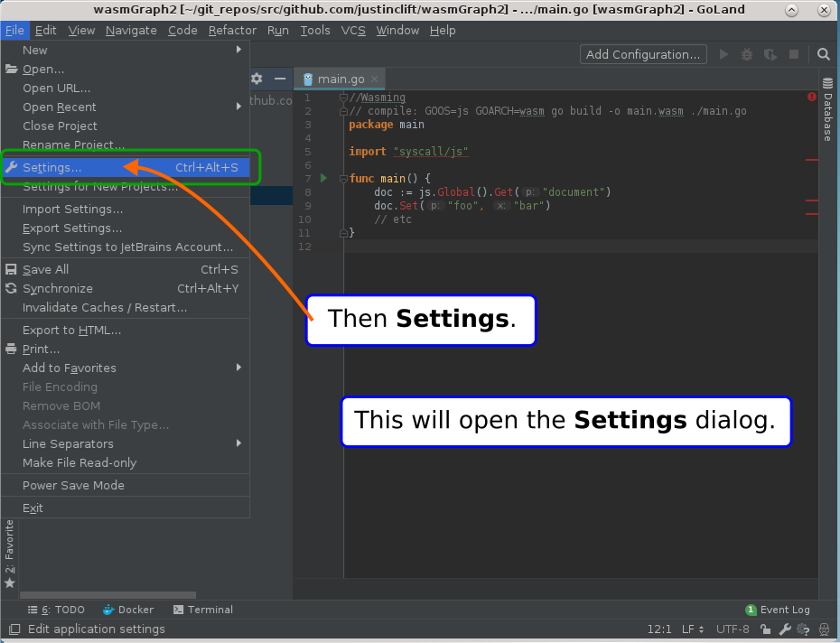
Task: Click the 12:1 cursor position indicator
Action: click(x=659, y=629)
